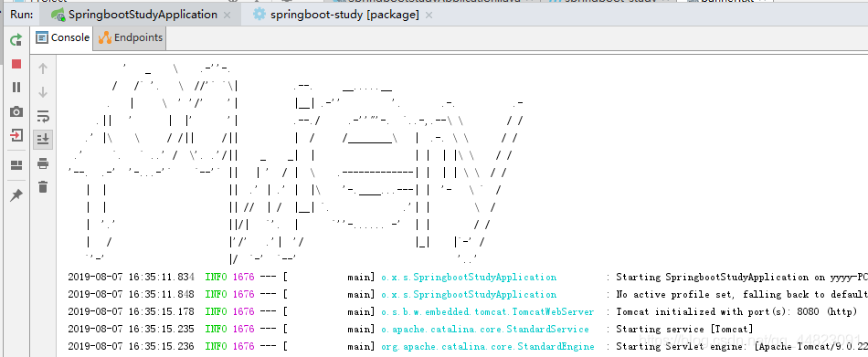Click the timestamp 2019-08-07 16:35:11.834
The height and width of the screenshot is (357, 868).
click(132, 278)
